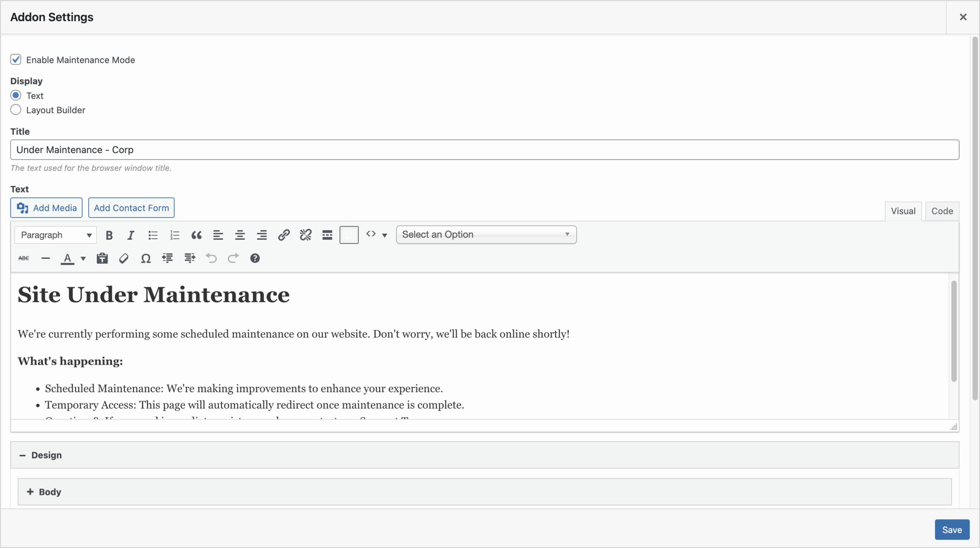
Task: Apply italic formatting
Action: point(131,235)
